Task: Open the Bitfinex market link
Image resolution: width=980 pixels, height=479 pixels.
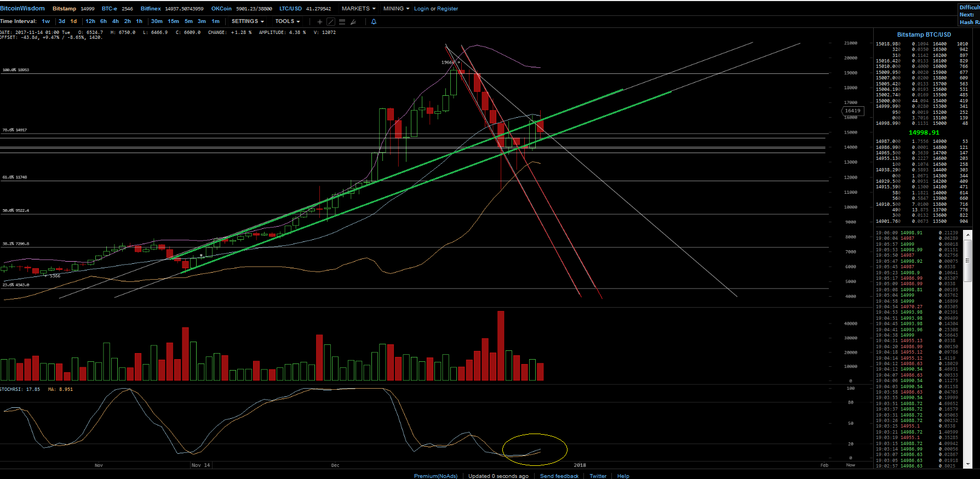Action: (x=151, y=9)
